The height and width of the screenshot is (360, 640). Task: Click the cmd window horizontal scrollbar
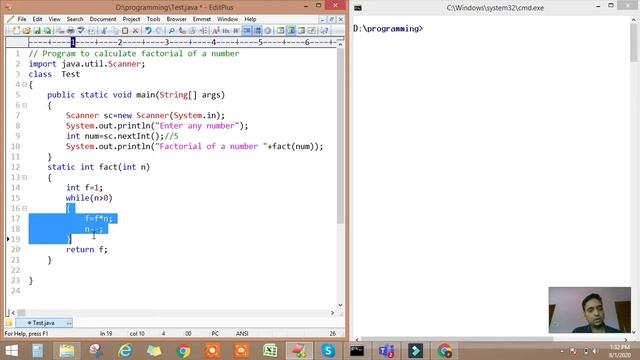(457, 339)
